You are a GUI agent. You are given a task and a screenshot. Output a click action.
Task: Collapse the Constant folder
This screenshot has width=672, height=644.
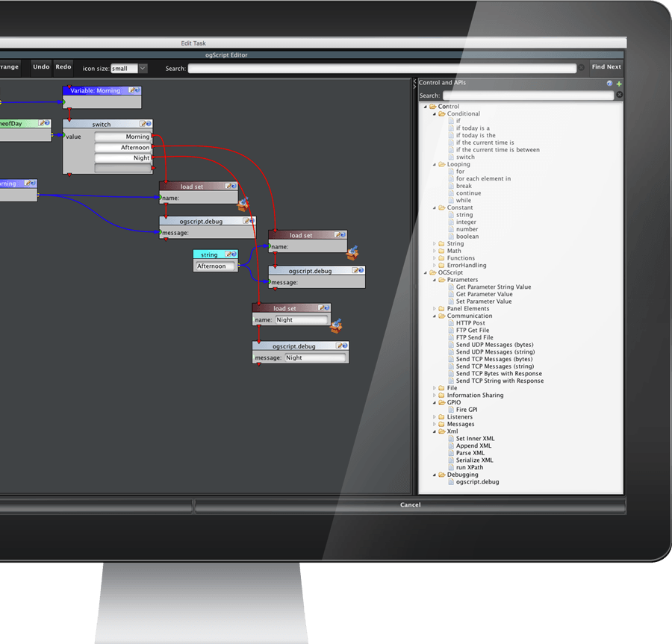(x=434, y=208)
